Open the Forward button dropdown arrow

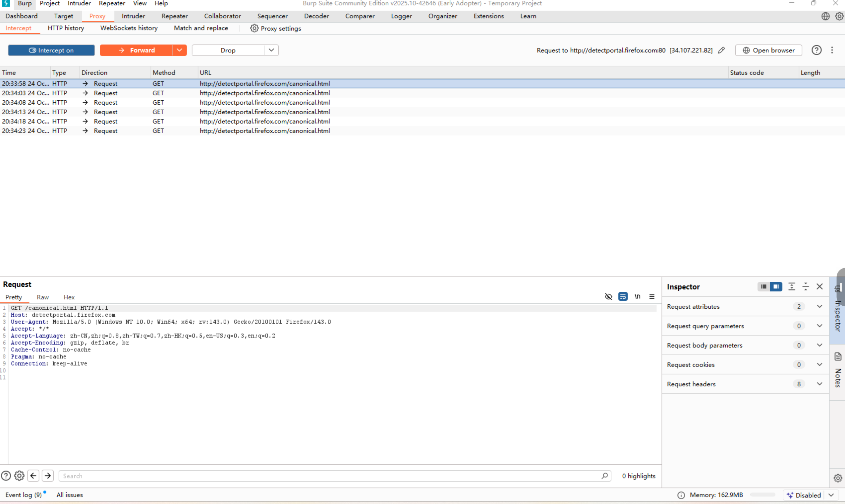[179, 50]
